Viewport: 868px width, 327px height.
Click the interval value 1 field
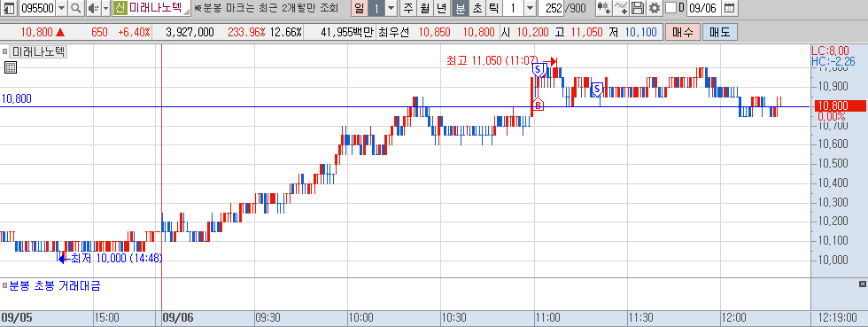pyautogui.click(x=513, y=8)
